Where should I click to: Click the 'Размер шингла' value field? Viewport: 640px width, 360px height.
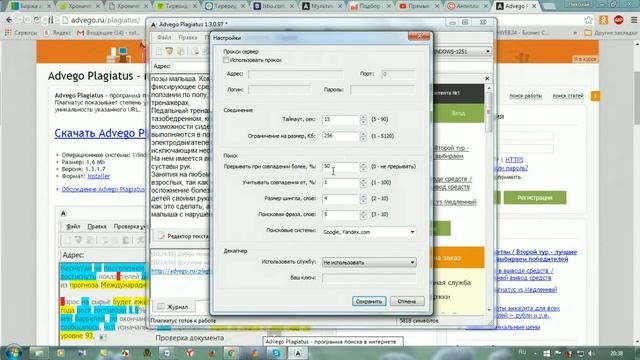[341, 198]
